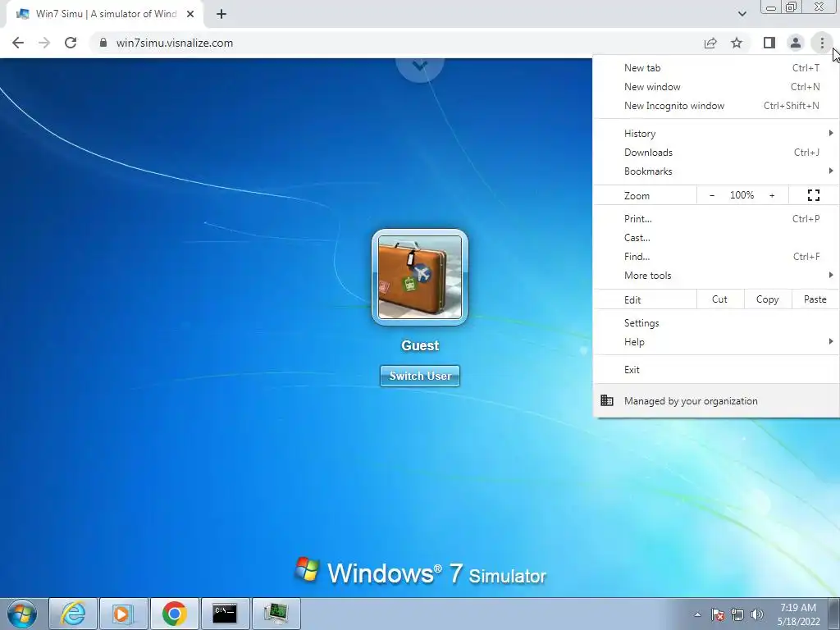Screen dimensions: 840x630
Task: Close the Win7 Simu tab
Action: (x=190, y=14)
